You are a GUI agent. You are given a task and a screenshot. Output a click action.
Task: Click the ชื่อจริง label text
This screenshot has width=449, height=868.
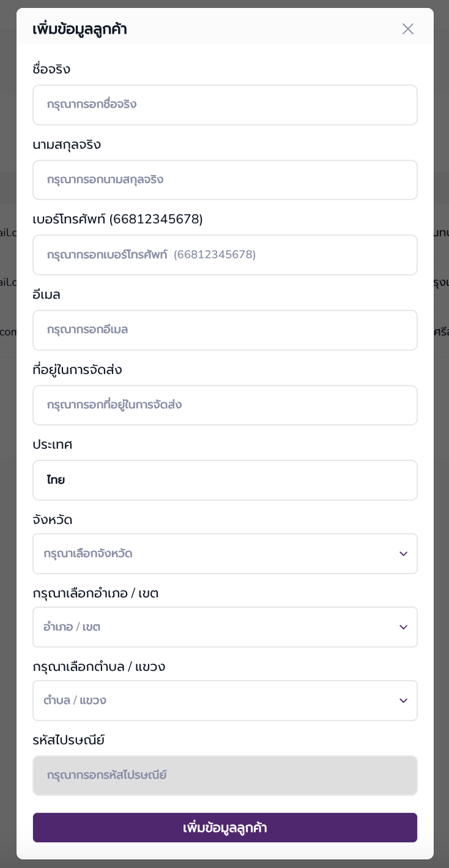click(51, 69)
